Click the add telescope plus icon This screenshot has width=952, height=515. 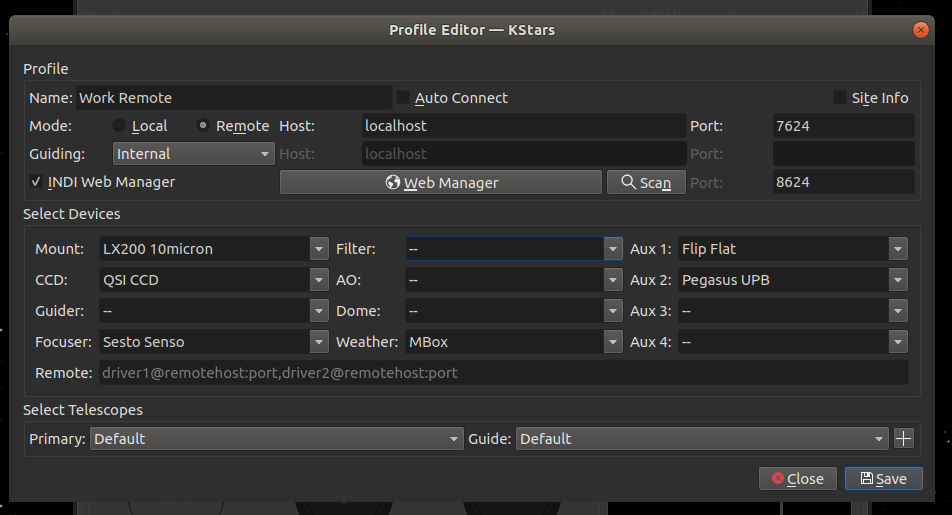point(903,438)
